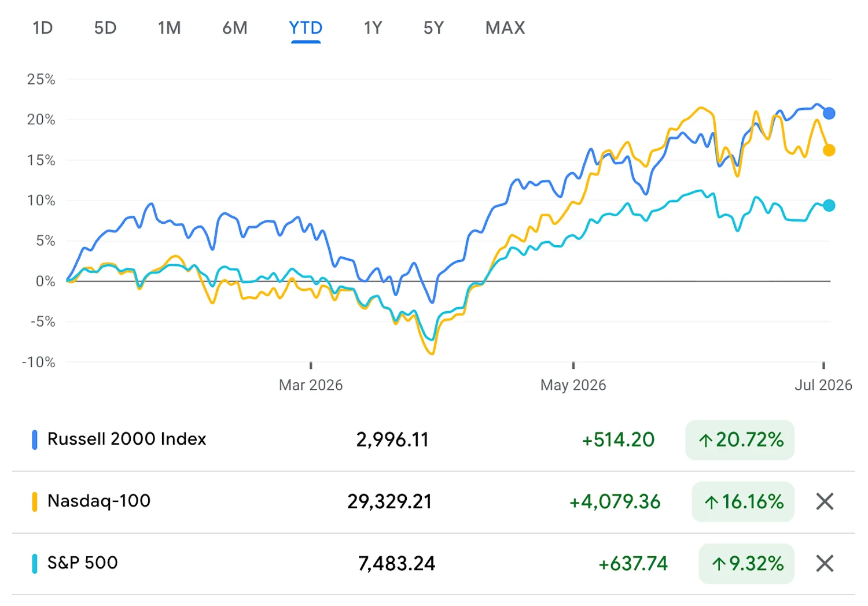Image resolution: width=868 pixels, height=606 pixels.
Task: Click the 25% y-axis label
Action: tap(41, 79)
